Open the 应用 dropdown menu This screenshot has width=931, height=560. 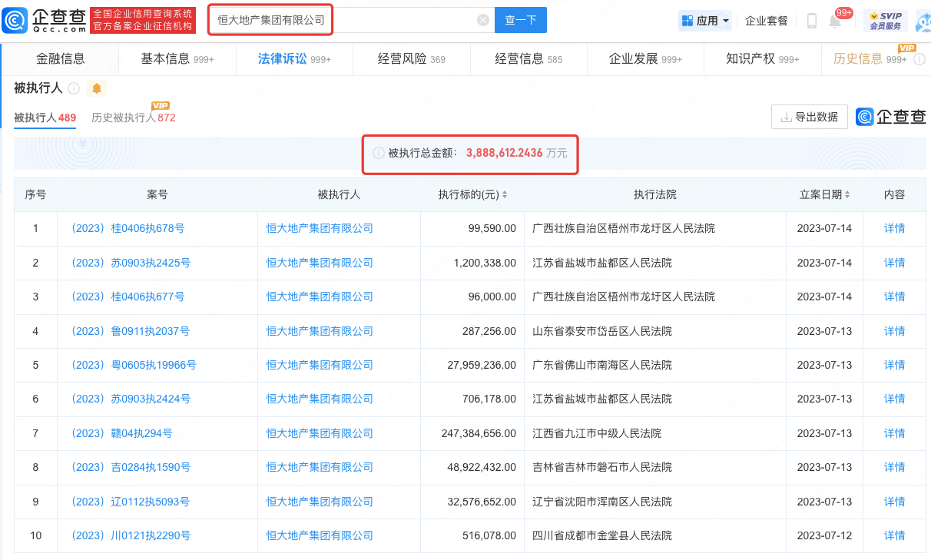705,21
